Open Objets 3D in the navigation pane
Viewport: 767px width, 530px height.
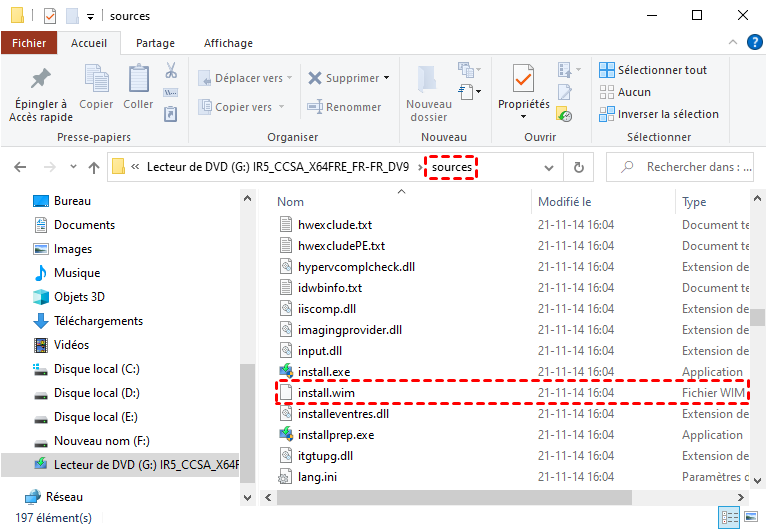point(79,297)
